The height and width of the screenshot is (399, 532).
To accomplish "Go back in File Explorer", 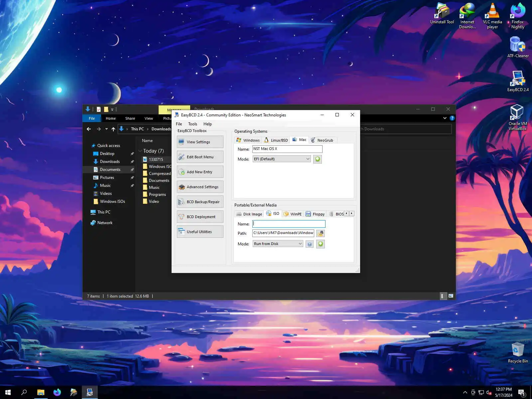I will point(89,129).
